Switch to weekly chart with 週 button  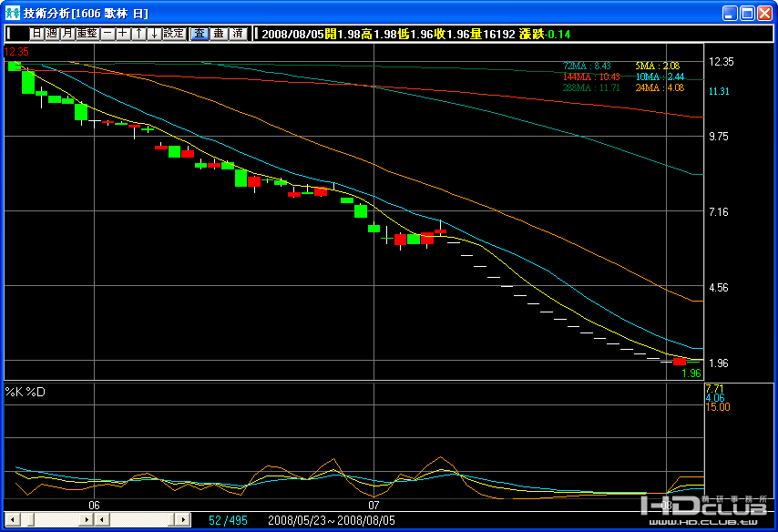(x=52, y=34)
